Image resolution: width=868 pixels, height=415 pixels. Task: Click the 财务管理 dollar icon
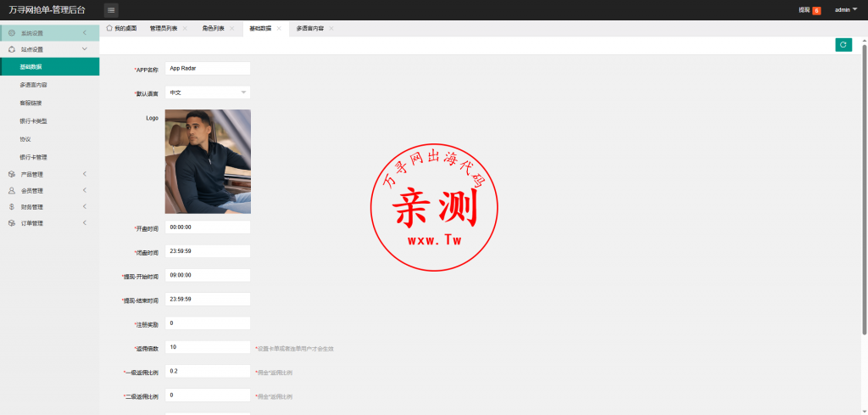point(12,207)
